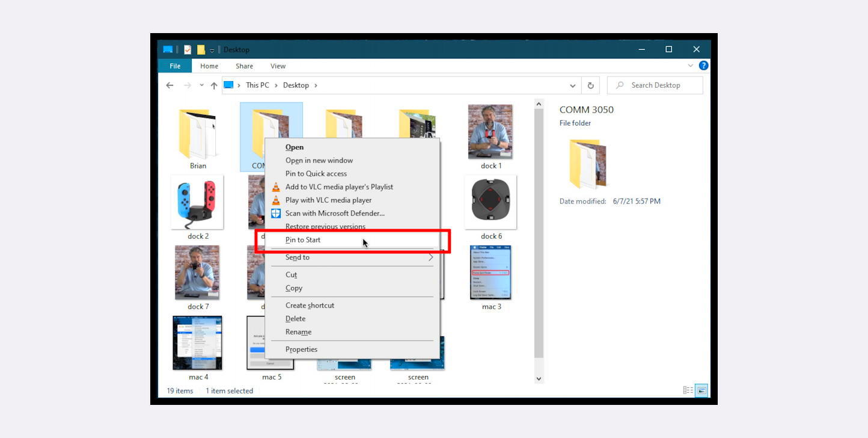Click the New Folder icon on the title bar
This screenshot has height=438, width=868.
coord(201,49)
